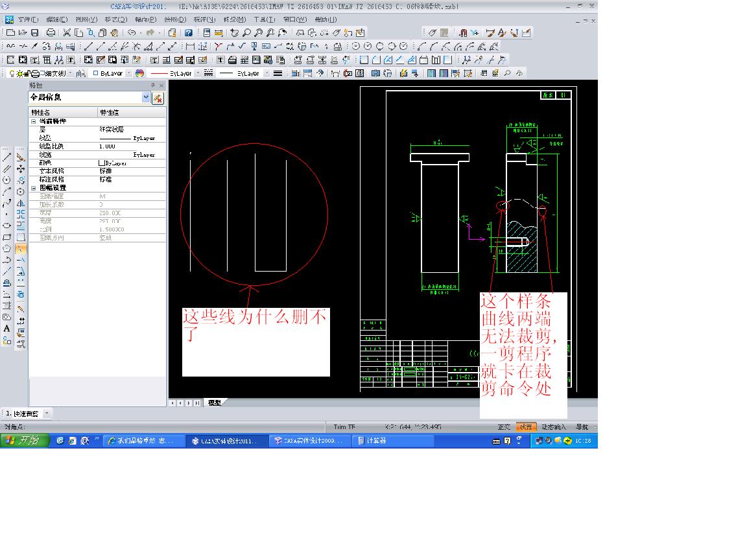Open the global info combo box dropdown
Image resolution: width=747 pixels, height=560 pixels.
[146, 97]
